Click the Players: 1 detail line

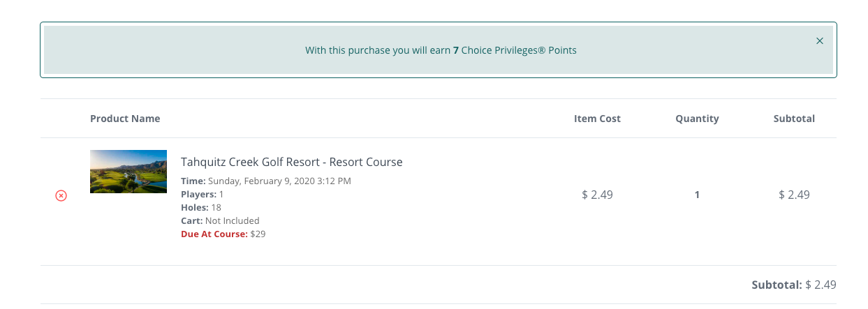[x=202, y=195]
